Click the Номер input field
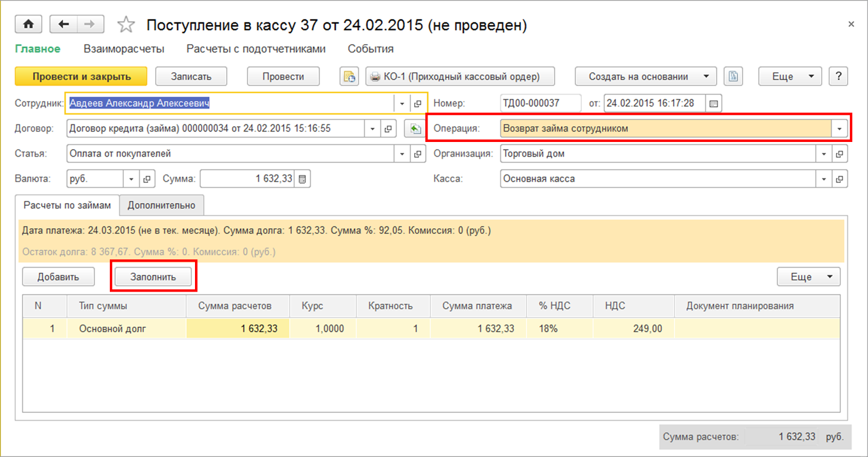The height and width of the screenshot is (457, 868). pos(540,103)
